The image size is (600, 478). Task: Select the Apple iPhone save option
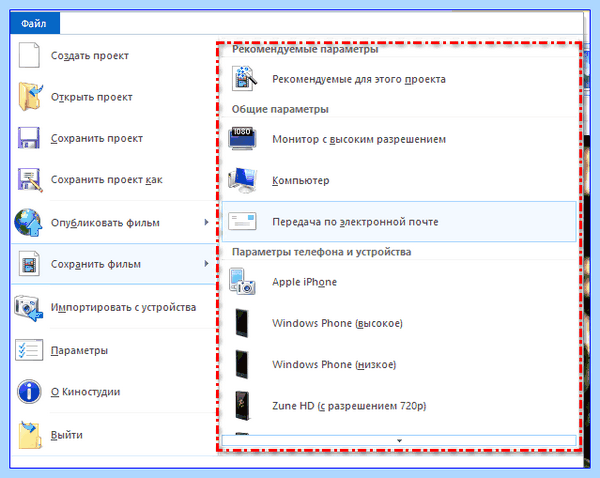pyautogui.click(x=399, y=282)
